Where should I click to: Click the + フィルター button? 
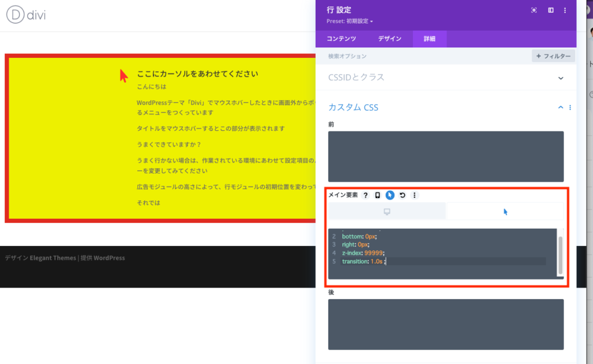point(553,56)
